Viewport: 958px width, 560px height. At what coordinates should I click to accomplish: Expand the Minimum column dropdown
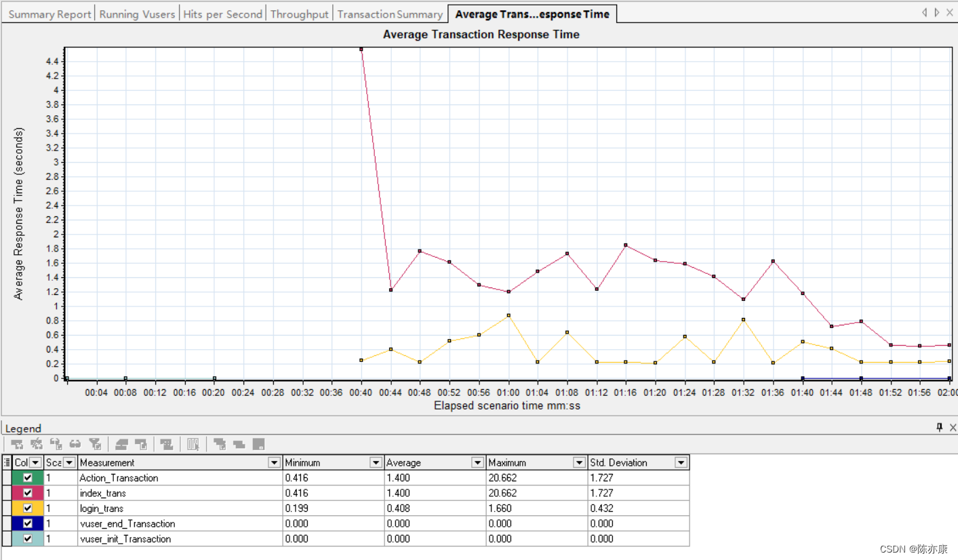point(376,462)
